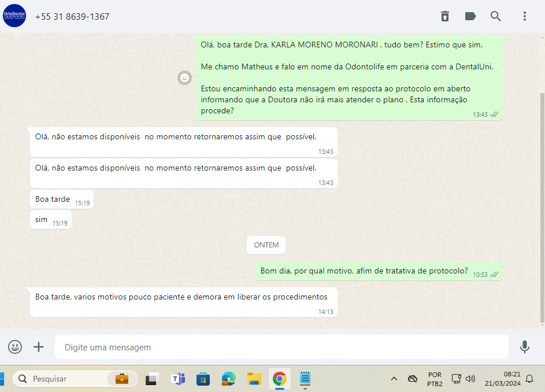Open Microsoft Edge from the taskbar
Viewport: 545px width, 392px height.
coord(228,379)
